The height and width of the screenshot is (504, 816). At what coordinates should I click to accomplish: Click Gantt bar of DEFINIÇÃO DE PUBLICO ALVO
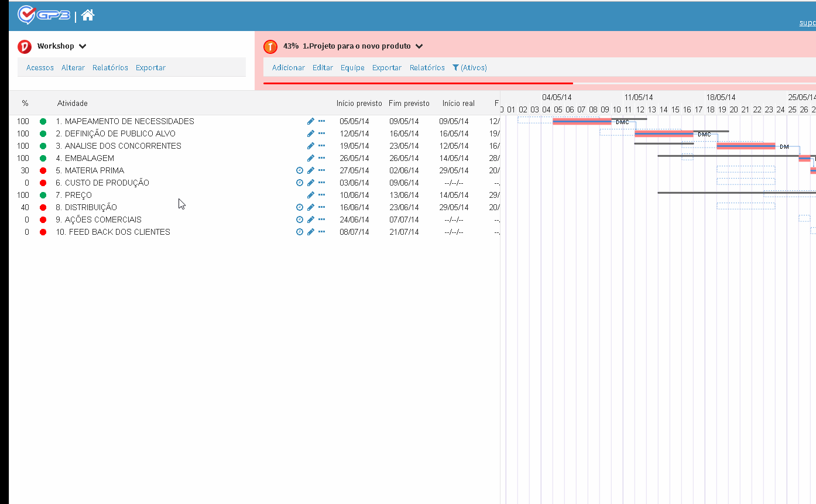point(664,134)
